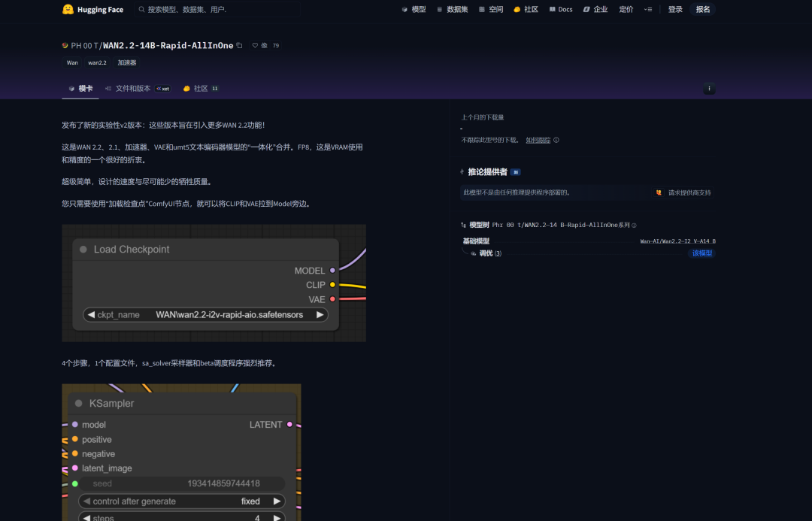The width and height of the screenshot is (812, 521).
Task: Expand the more-options menu in navbar
Action: 648,9
